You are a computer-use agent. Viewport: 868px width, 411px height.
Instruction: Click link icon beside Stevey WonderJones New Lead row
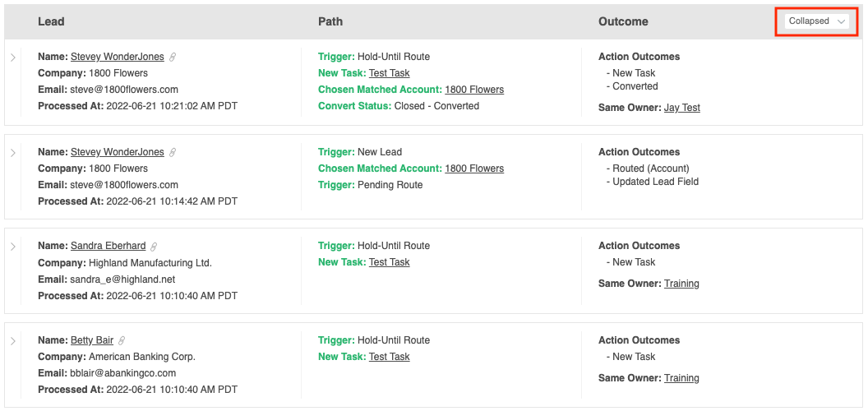[x=173, y=152]
